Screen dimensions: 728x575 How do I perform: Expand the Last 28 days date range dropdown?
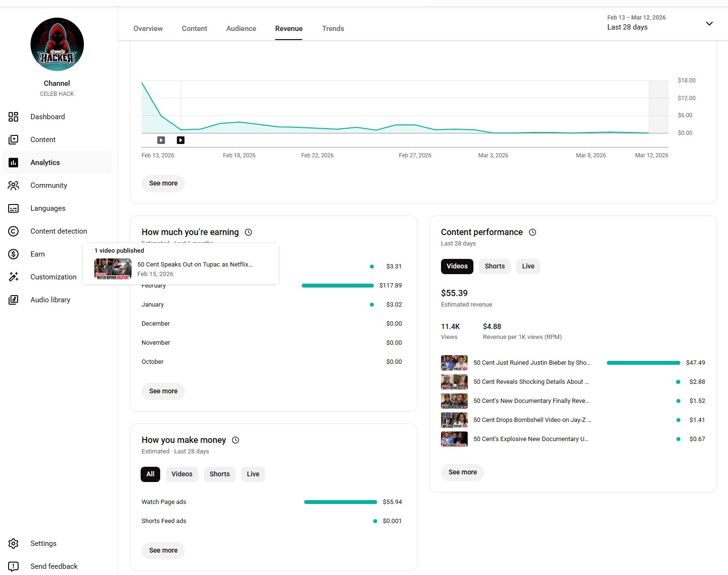coord(709,23)
